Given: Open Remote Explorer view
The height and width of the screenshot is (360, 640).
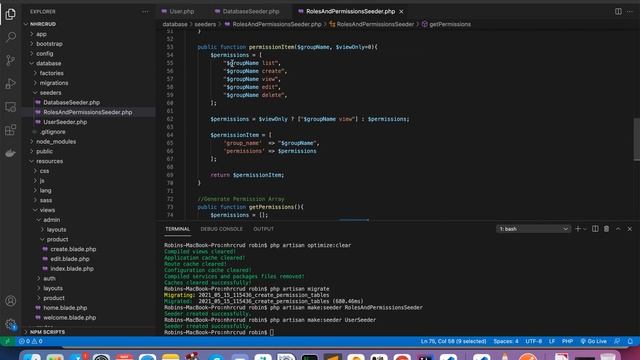Looking at the screenshot, I should coord(11,107).
